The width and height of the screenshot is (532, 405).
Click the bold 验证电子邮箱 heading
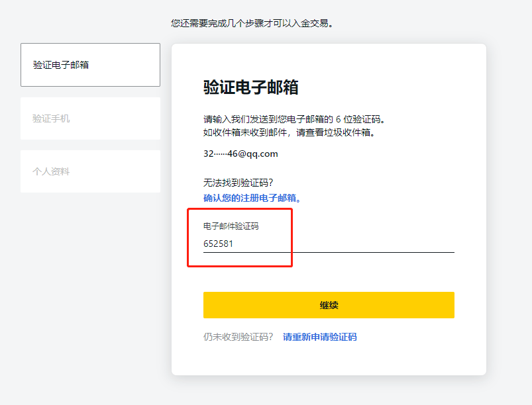pos(250,87)
